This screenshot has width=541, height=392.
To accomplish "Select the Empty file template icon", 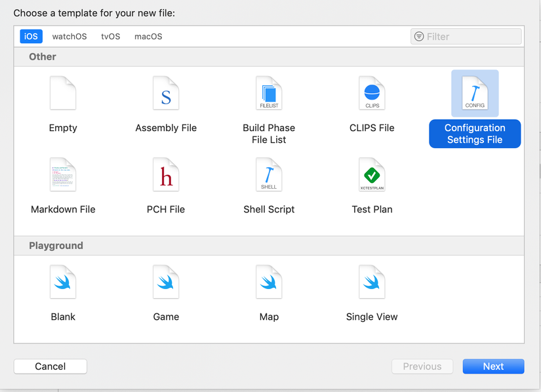I will (63, 93).
